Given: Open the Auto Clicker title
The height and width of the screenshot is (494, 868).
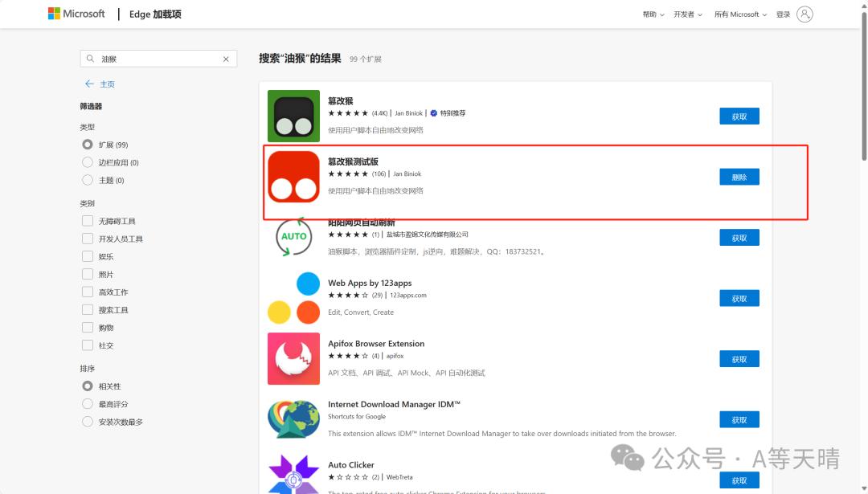Looking at the screenshot, I should pyautogui.click(x=351, y=464).
